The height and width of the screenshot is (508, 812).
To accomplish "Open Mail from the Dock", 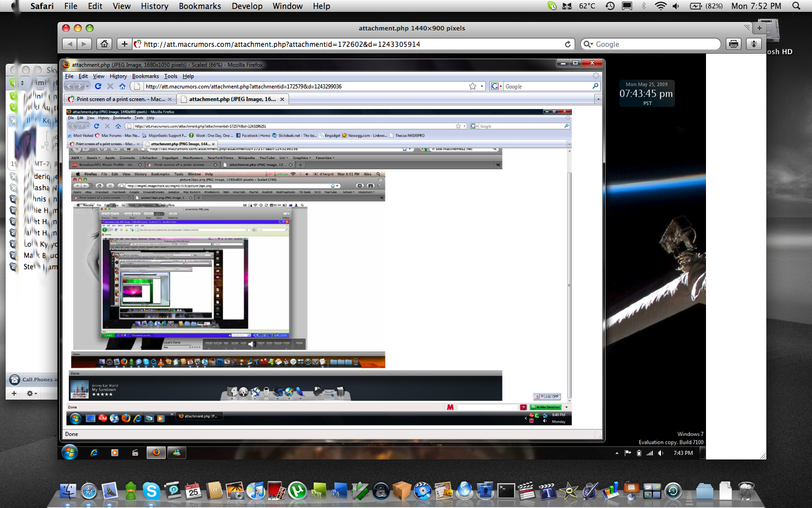I will coord(109,491).
